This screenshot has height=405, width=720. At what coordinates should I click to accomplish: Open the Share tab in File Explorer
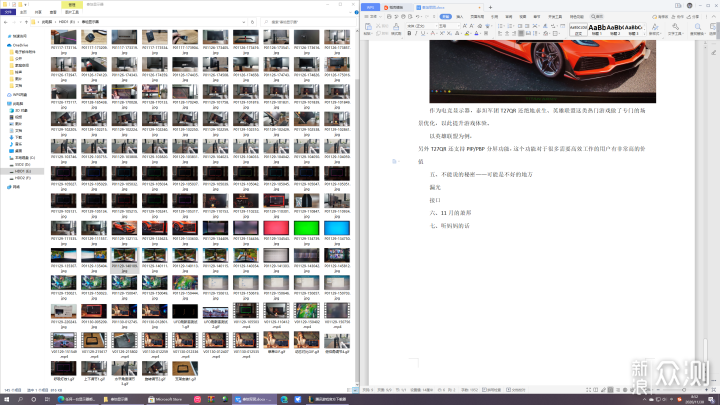tap(38, 12)
